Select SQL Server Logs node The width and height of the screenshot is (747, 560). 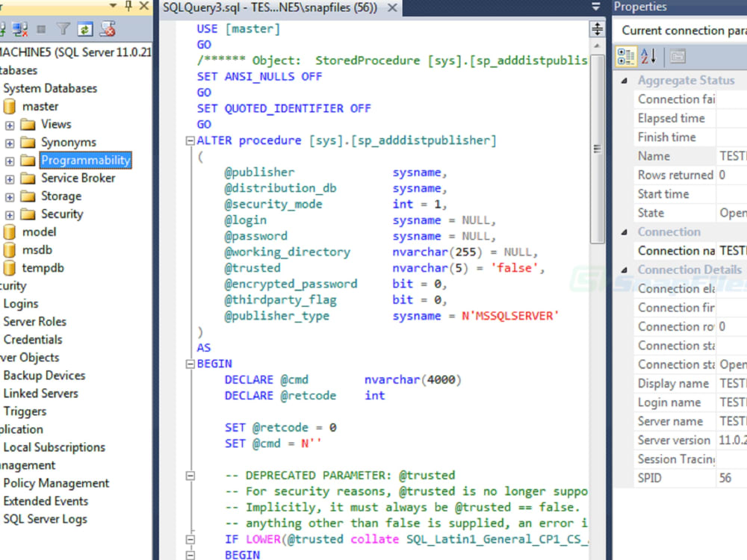46,520
